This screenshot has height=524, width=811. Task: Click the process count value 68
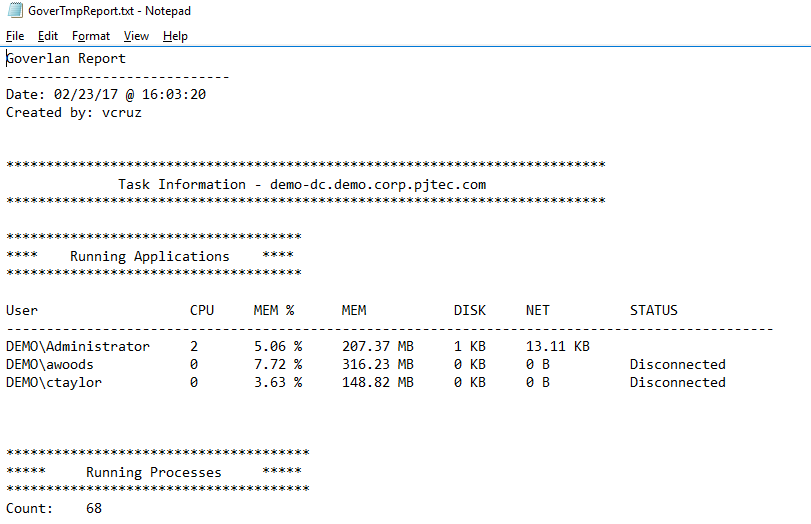(94, 508)
